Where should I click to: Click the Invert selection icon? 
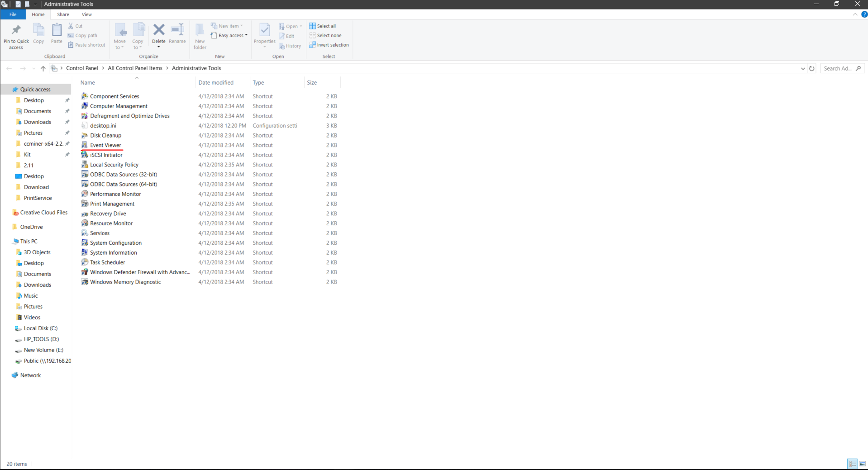pyautogui.click(x=312, y=45)
